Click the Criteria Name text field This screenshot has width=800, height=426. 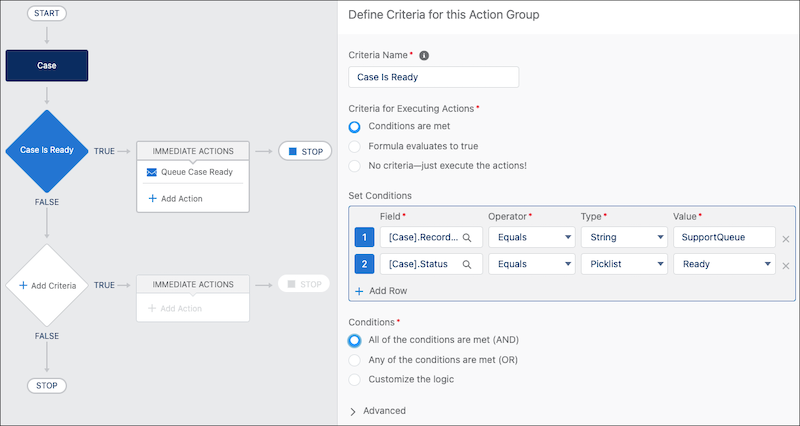(x=433, y=78)
